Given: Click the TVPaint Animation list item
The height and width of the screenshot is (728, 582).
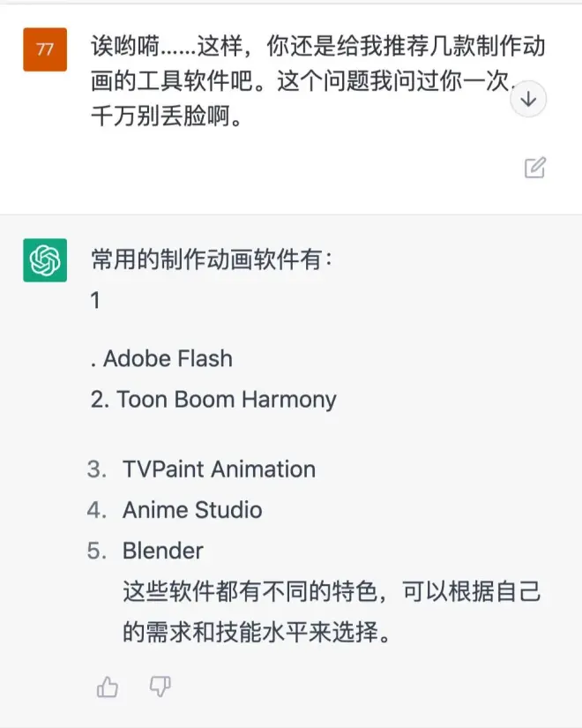Looking at the screenshot, I should [x=219, y=469].
